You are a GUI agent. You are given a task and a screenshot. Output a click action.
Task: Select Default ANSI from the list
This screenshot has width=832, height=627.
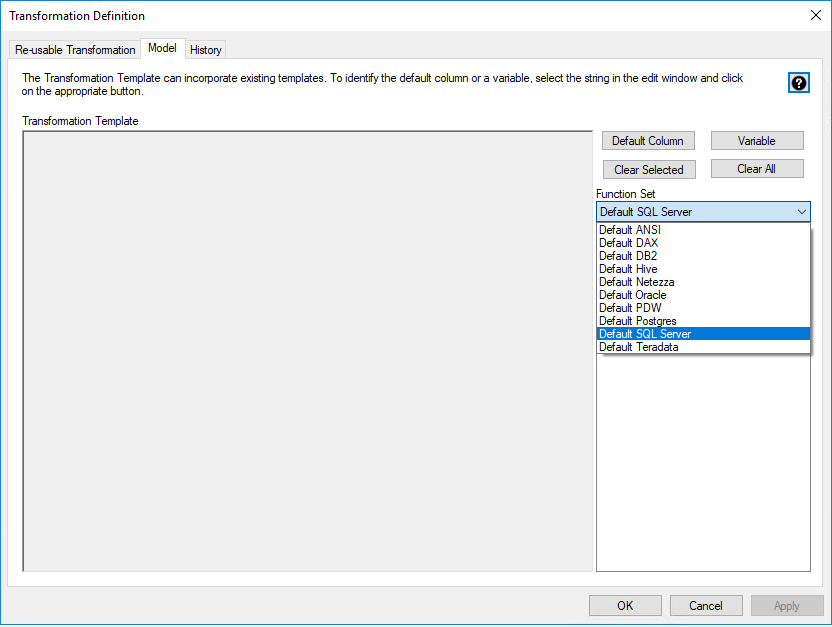pos(630,230)
